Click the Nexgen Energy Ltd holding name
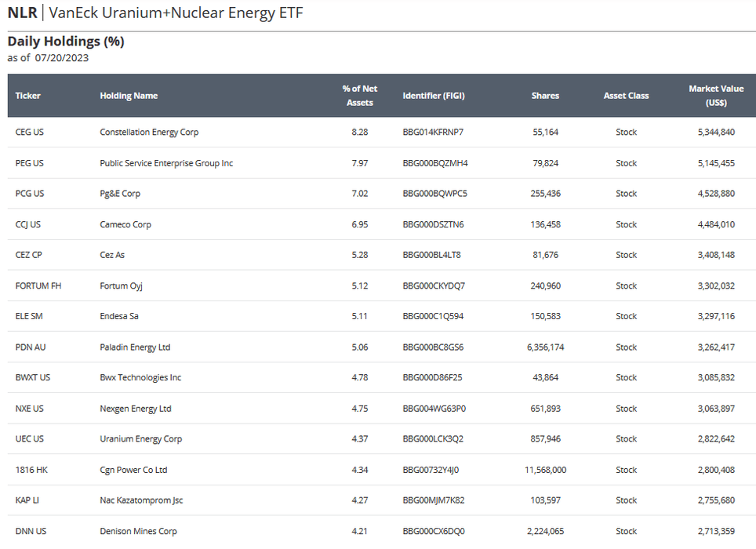This screenshot has height=549, width=756. [x=136, y=409]
